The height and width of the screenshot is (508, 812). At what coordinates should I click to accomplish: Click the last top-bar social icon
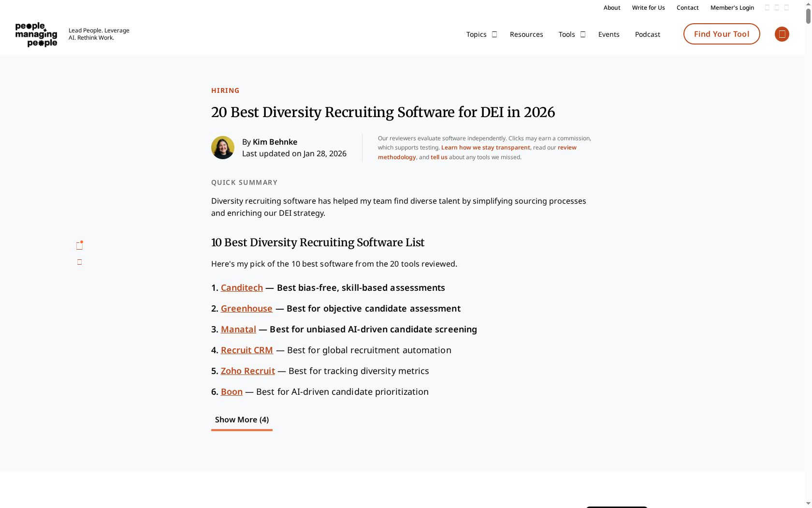(786, 7)
